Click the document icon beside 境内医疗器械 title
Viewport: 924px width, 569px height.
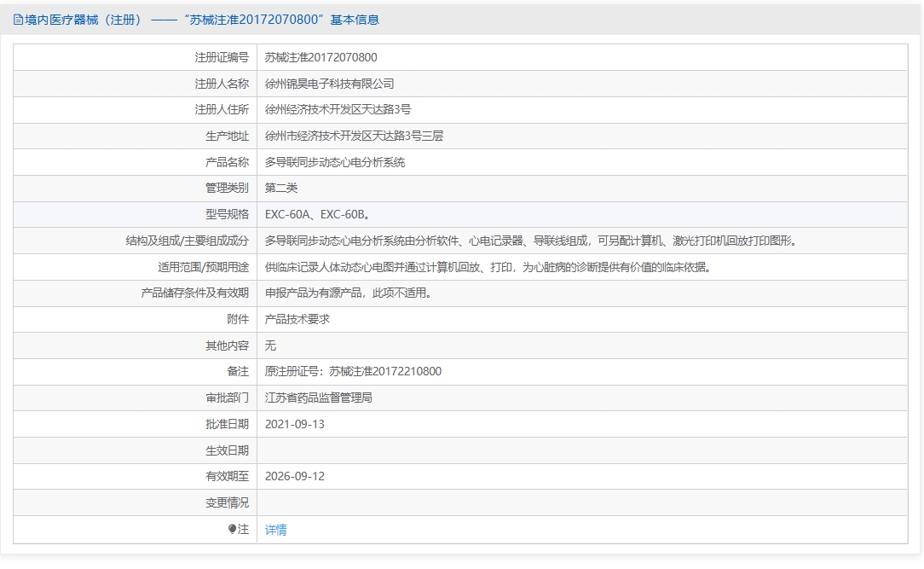click(18, 20)
